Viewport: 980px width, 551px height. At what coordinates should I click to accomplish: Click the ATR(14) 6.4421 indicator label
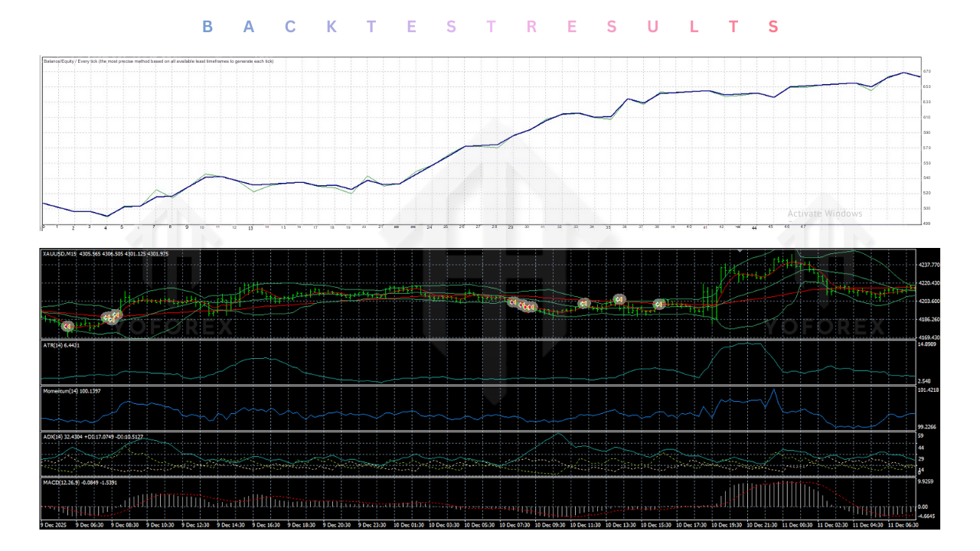point(60,345)
